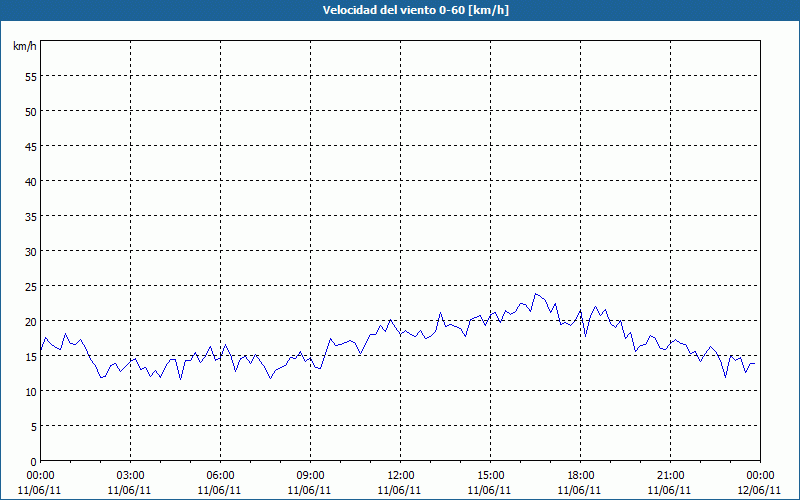800x500 pixels.
Task: Click the y-axis value 30
Action: [31, 252]
